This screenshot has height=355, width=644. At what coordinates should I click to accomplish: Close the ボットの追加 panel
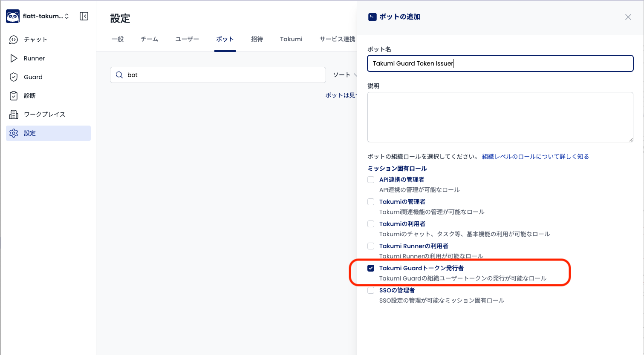628,17
